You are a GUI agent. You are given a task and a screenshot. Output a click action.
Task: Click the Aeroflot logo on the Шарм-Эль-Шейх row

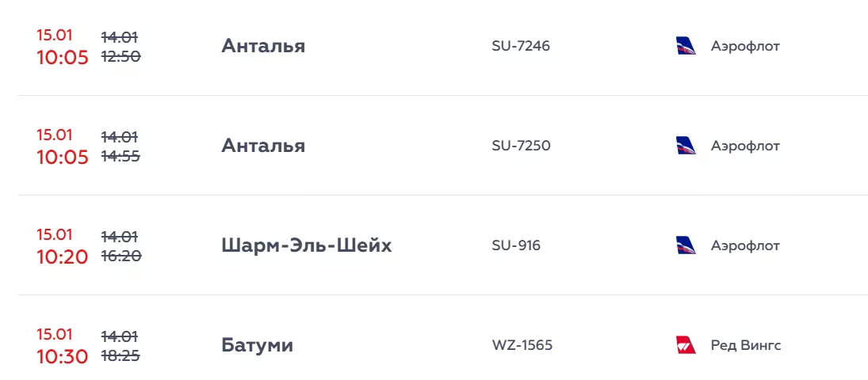pyautogui.click(x=685, y=245)
